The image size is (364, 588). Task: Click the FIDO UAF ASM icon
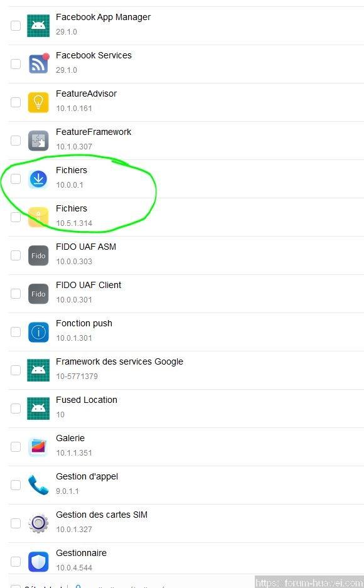coord(38,255)
